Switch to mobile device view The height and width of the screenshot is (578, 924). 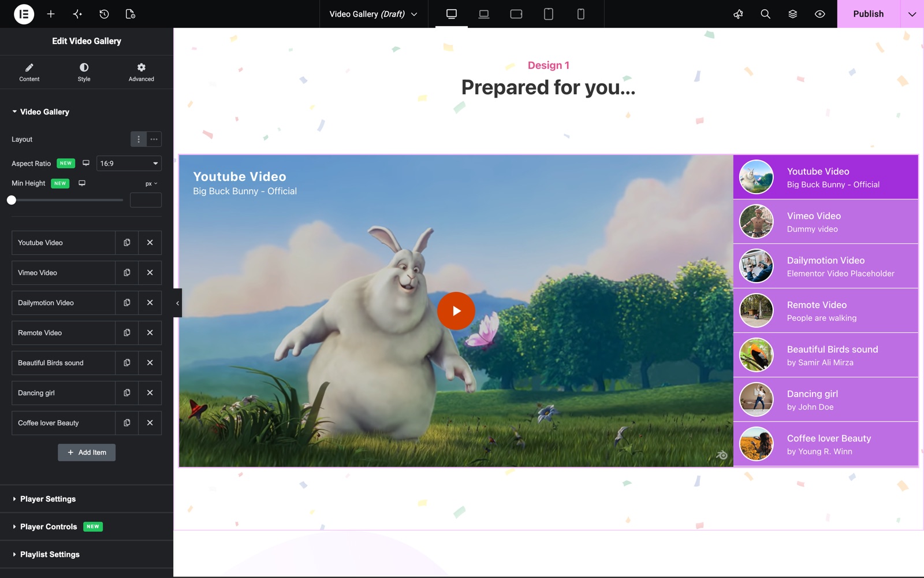click(x=581, y=14)
